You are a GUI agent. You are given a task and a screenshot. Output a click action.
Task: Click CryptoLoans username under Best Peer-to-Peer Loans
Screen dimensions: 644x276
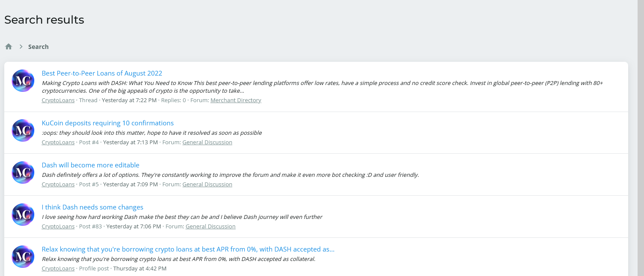(58, 100)
